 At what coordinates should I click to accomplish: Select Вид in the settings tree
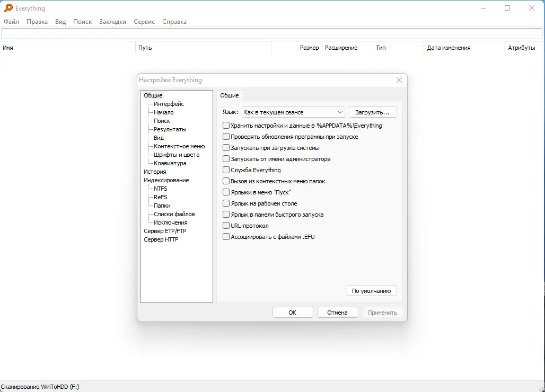tap(159, 138)
